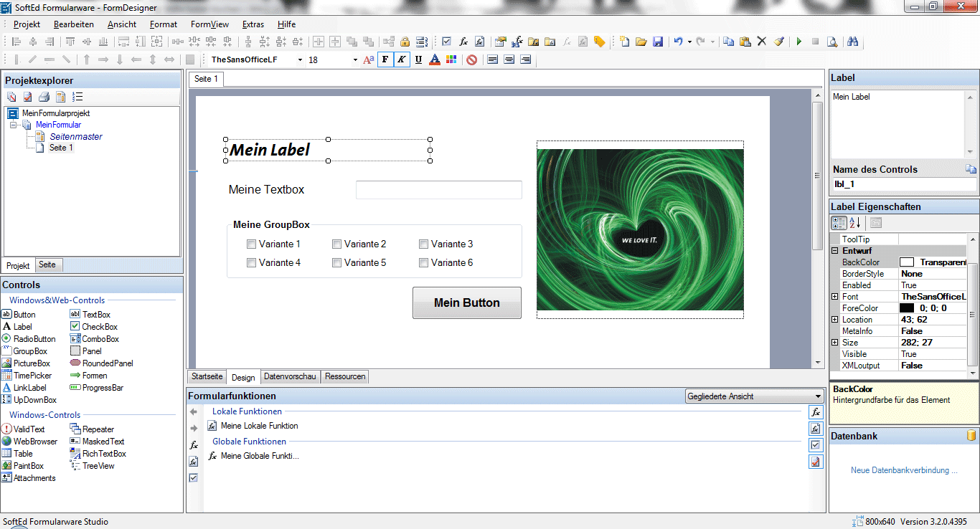Screen dimensions: 980x529
Task: Open the Extras menu
Action: 253,24
